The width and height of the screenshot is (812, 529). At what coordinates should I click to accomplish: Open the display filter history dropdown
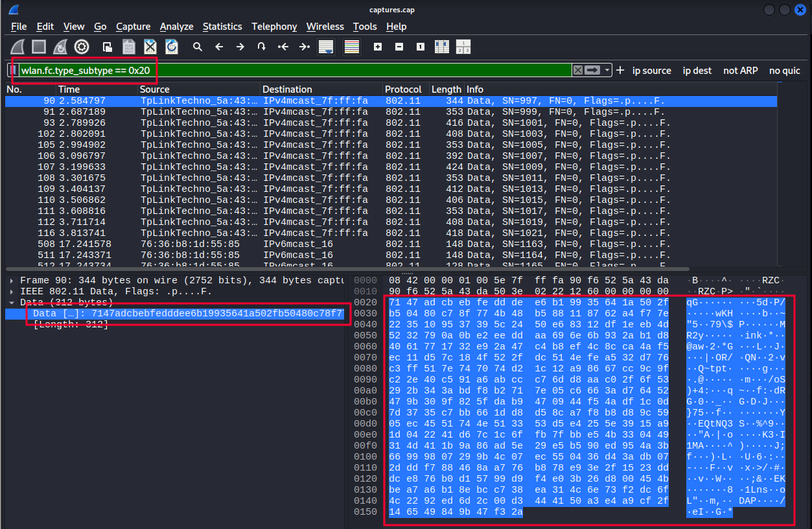(607, 70)
